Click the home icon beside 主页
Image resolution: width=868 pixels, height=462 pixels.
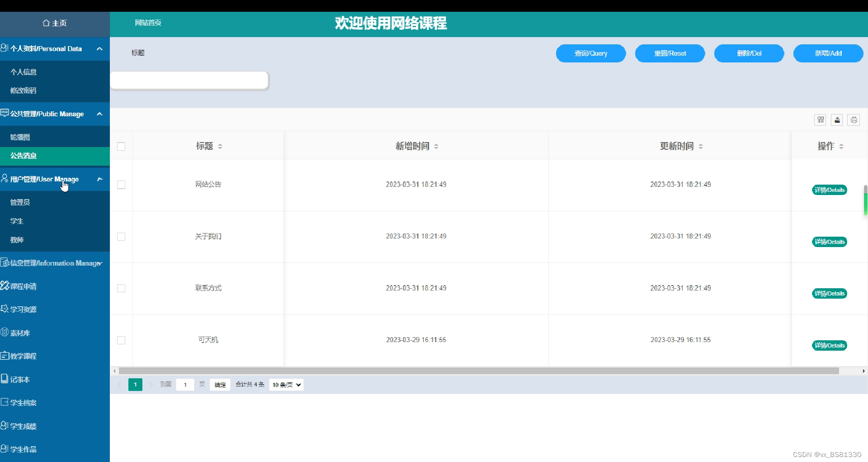(x=46, y=23)
